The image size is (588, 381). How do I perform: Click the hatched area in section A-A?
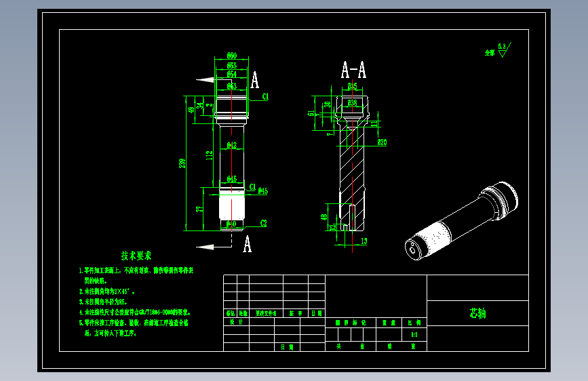[352, 165]
